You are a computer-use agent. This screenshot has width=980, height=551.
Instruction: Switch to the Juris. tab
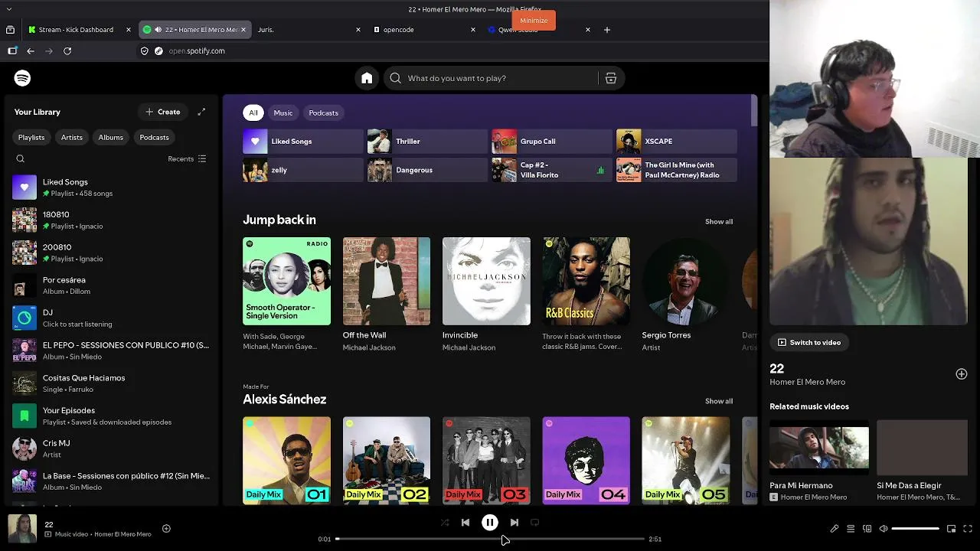click(309, 30)
